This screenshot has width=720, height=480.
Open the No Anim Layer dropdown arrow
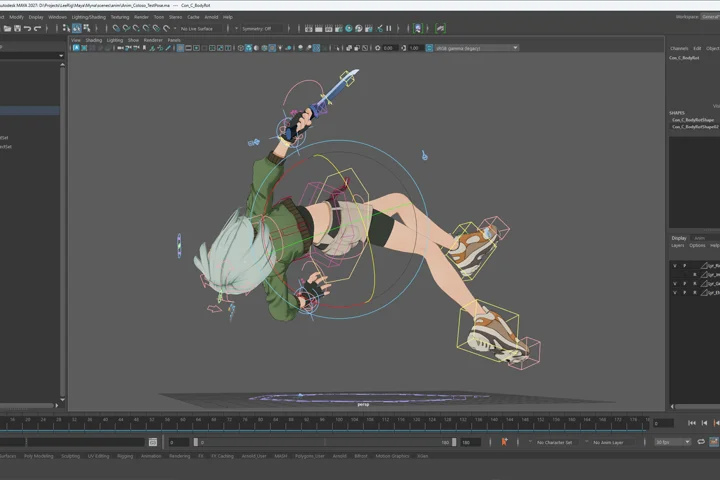pyautogui.click(x=586, y=441)
